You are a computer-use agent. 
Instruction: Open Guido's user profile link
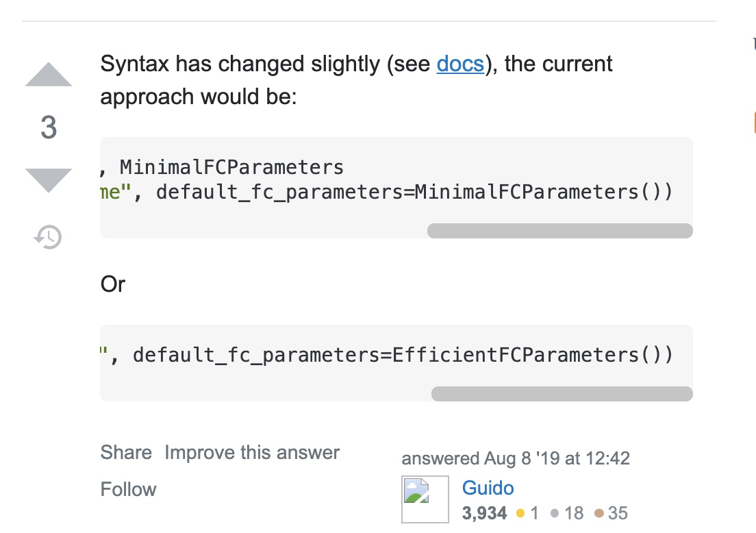488,488
